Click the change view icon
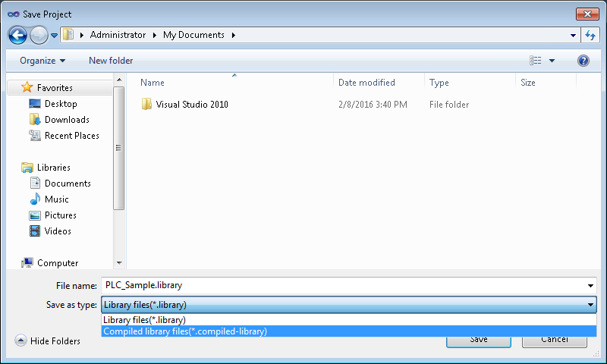Viewport: 607px width, 364px height. pyautogui.click(x=536, y=61)
